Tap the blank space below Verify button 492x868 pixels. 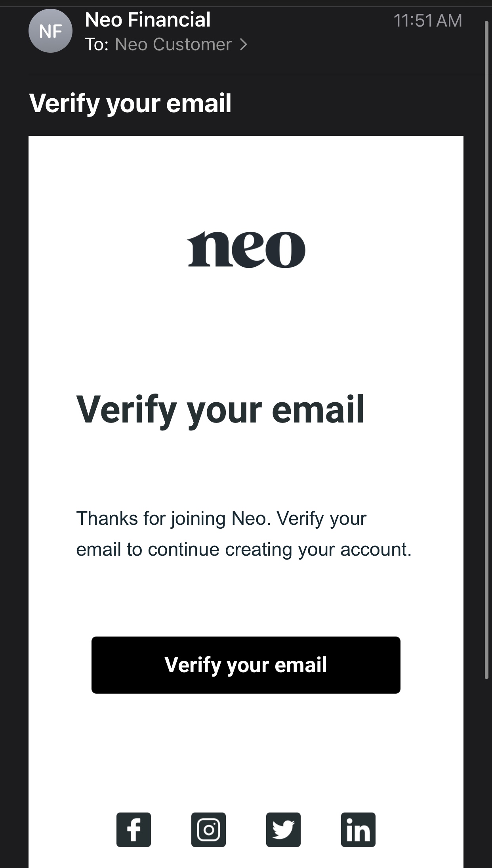[246, 749]
